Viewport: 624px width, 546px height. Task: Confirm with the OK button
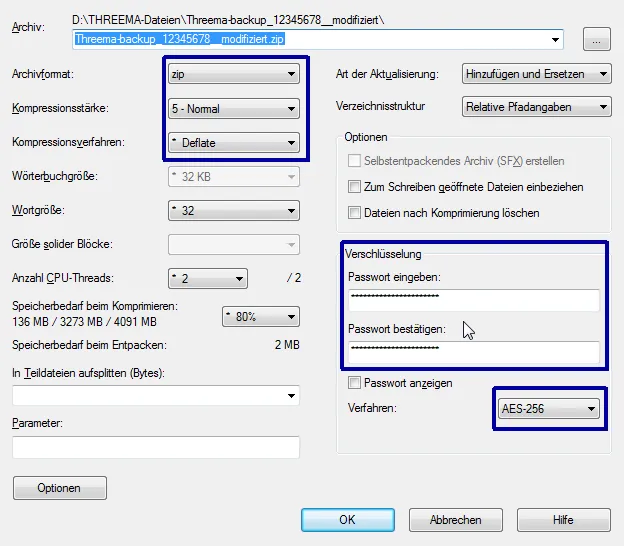click(x=347, y=520)
